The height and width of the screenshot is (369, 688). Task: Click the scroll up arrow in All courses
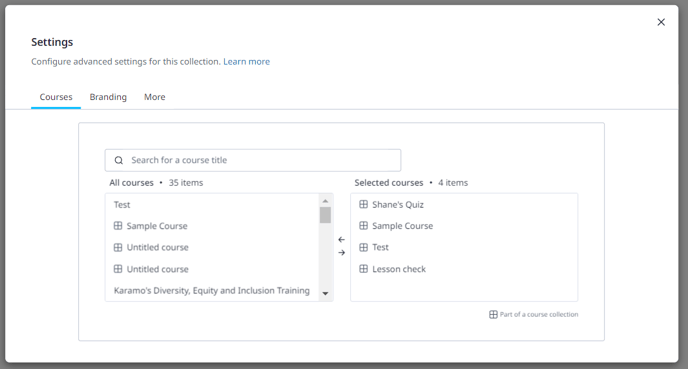pyautogui.click(x=325, y=201)
